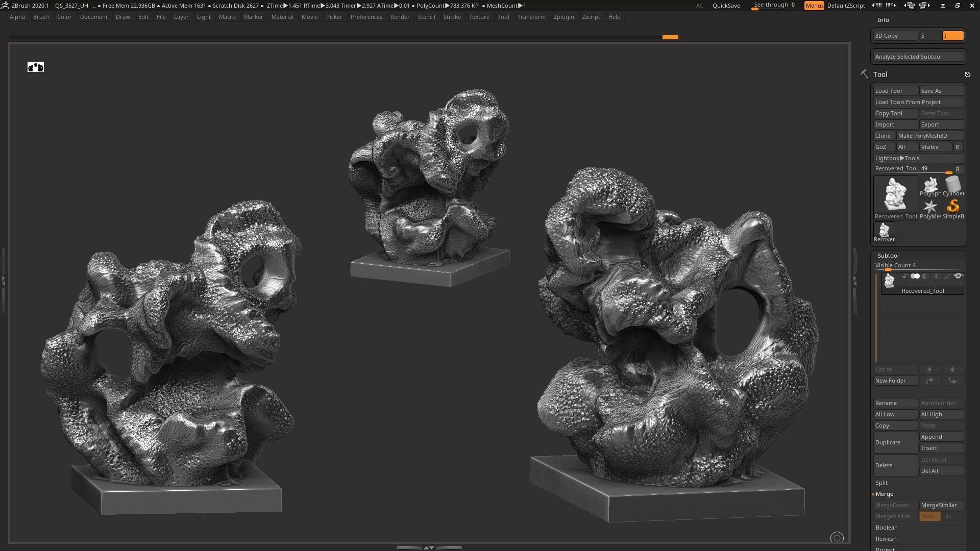Open the Brush menu

[41, 17]
